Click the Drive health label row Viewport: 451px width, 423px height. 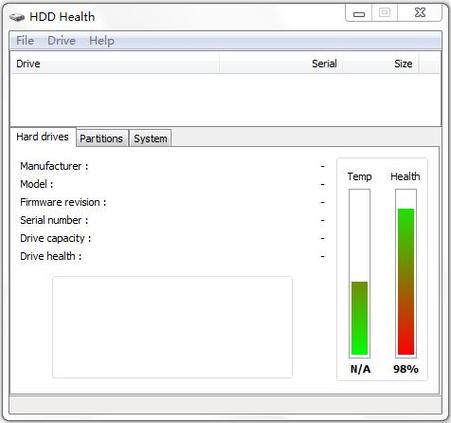[172, 256]
